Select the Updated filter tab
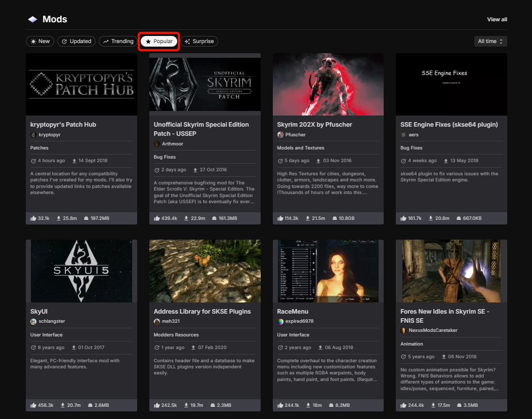The image size is (532, 419). click(x=76, y=42)
